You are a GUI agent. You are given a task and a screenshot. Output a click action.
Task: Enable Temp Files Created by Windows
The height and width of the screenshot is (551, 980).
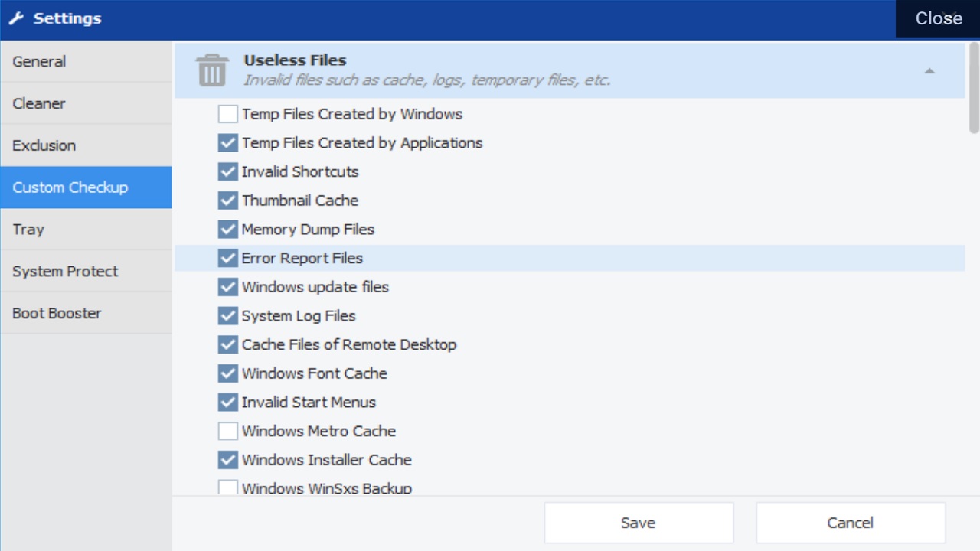227,114
